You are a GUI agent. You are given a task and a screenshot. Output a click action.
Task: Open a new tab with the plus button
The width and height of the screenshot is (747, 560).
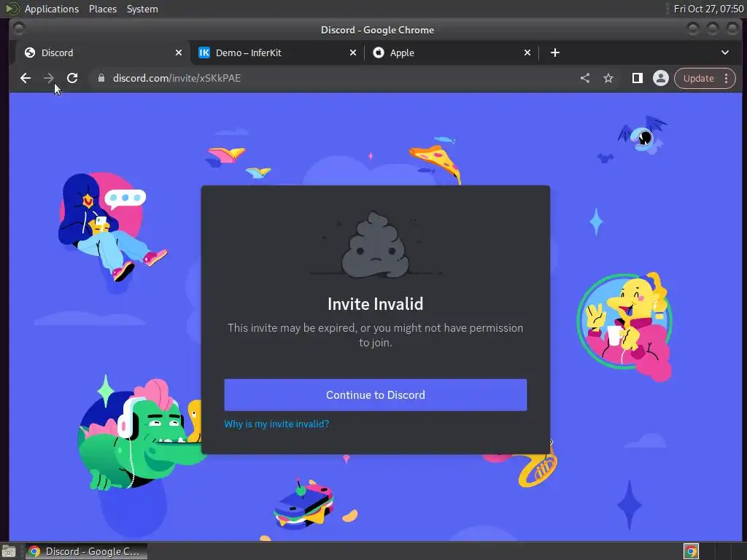(x=555, y=52)
